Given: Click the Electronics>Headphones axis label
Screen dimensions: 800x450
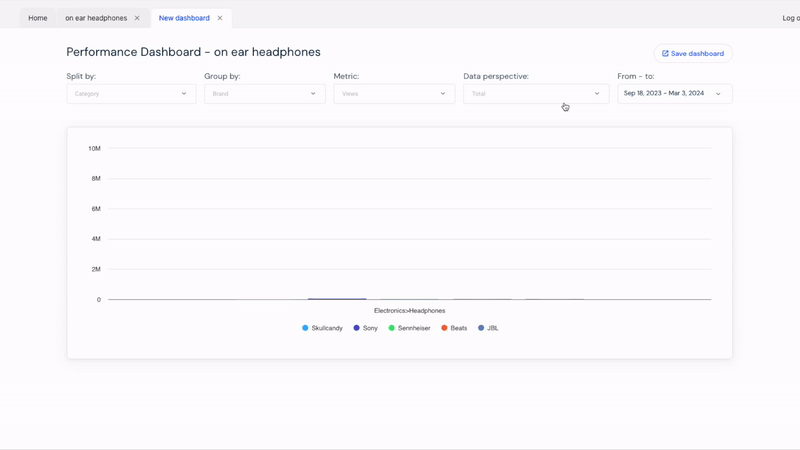Looking at the screenshot, I should click(409, 311).
